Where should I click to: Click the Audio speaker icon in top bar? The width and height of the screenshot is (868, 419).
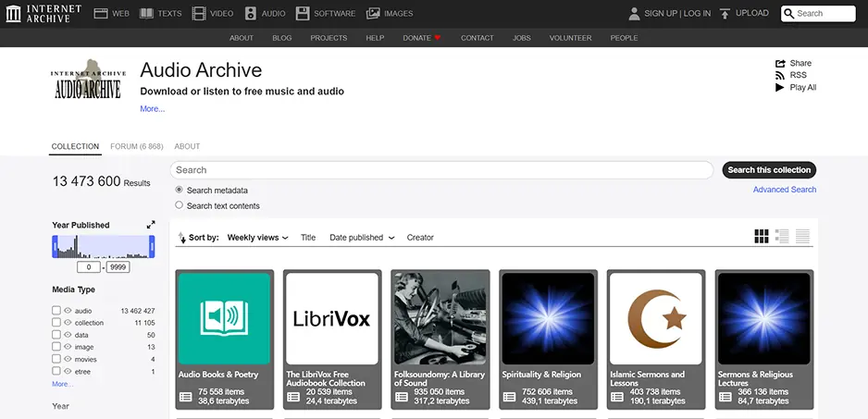coord(251,13)
